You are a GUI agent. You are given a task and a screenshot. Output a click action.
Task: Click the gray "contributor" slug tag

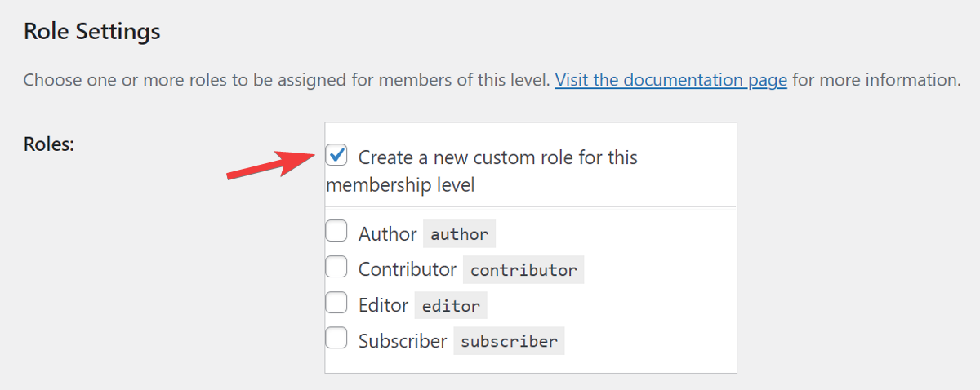523,269
